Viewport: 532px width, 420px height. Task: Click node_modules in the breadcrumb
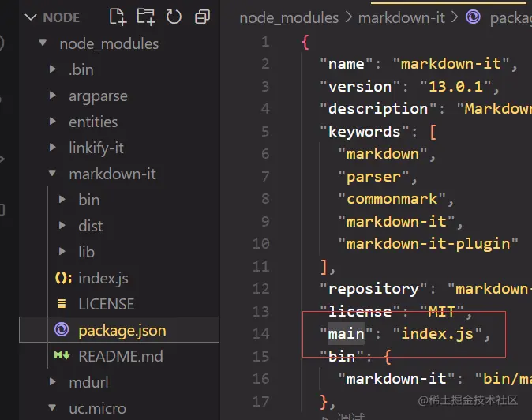tap(289, 17)
